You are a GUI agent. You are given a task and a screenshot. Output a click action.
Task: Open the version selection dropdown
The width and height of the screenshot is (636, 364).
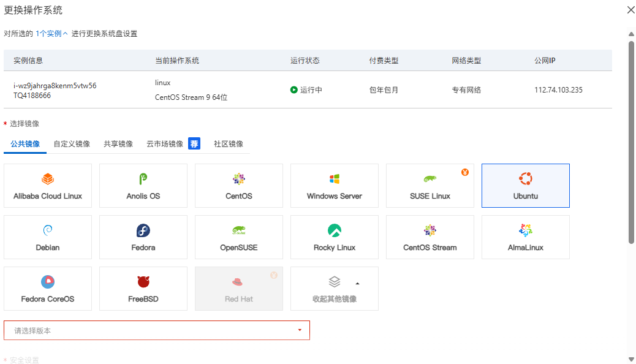(x=157, y=330)
